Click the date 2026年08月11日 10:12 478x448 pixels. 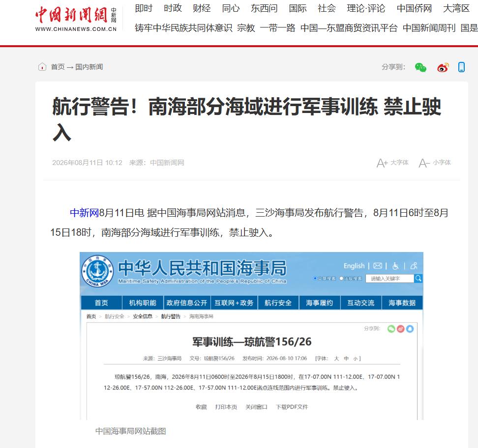(x=87, y=163)
